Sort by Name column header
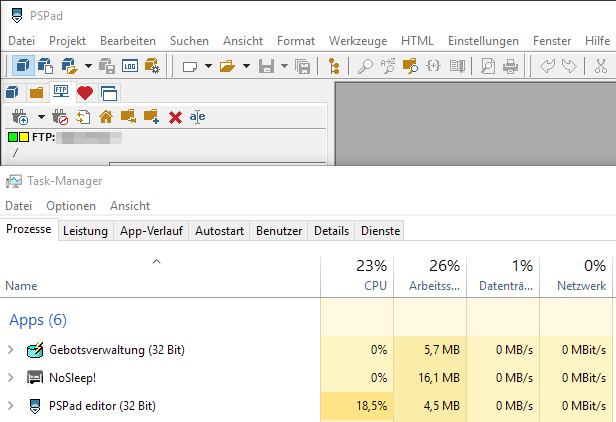616x422 pixels. point(160,276)
